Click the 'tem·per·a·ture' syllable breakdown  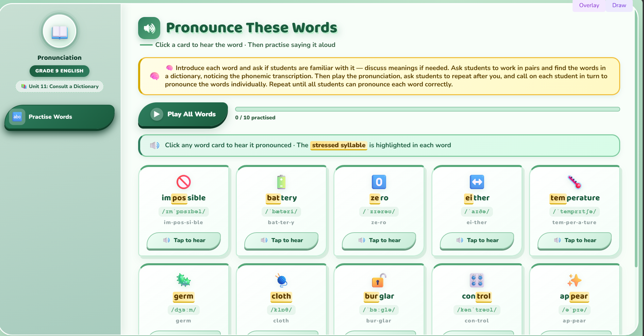(575, 222)
